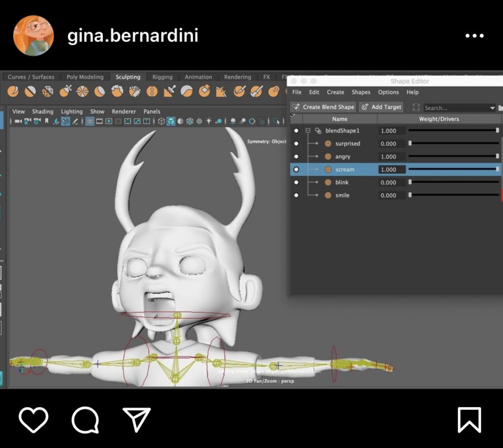Collapse the blendShape1 tree node

click(x=308, y=131)
